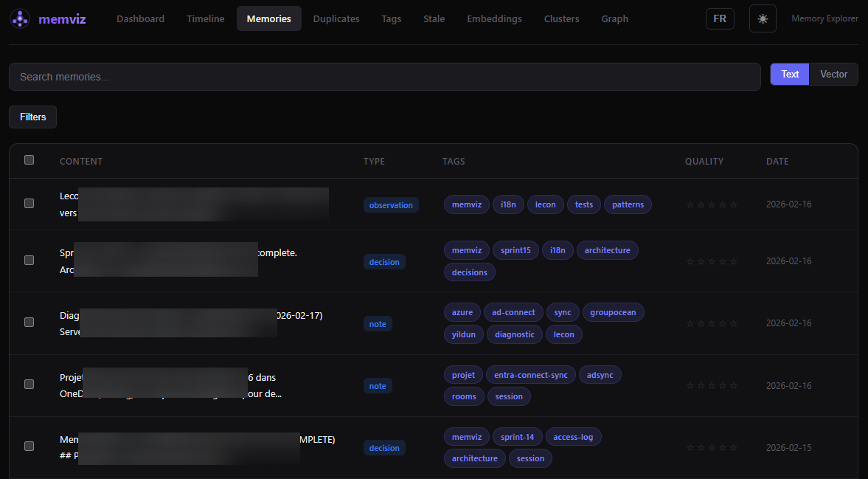Check the row tagged 'sprint-14'

coord(29,447)
